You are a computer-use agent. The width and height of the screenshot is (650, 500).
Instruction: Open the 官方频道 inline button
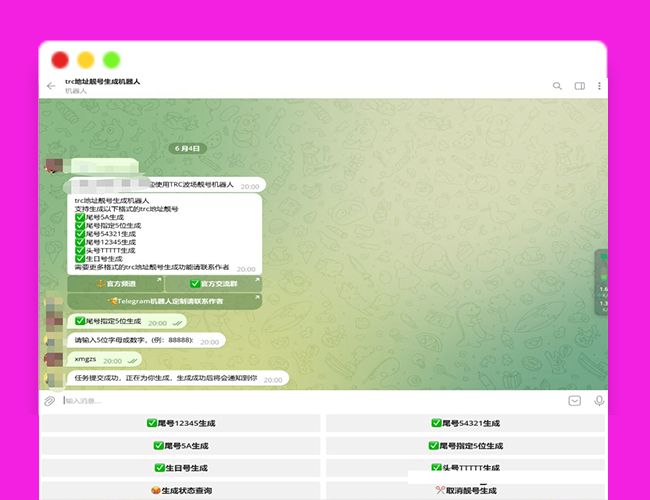114,284
